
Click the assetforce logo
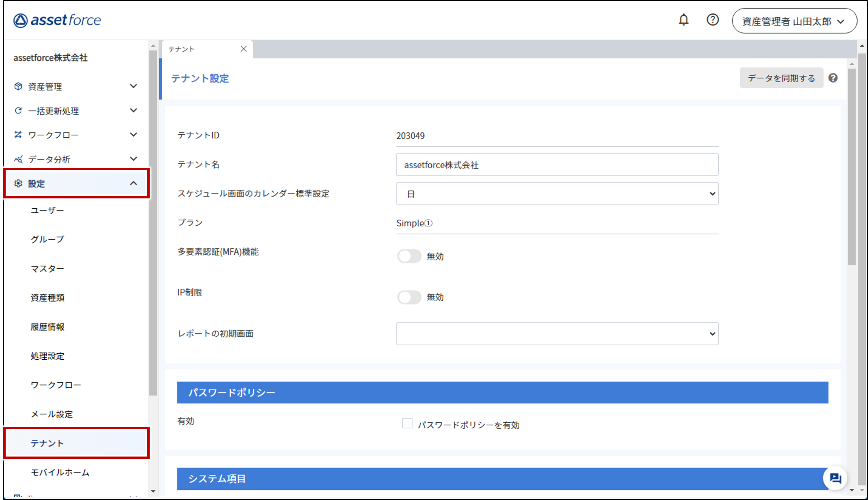57,20
